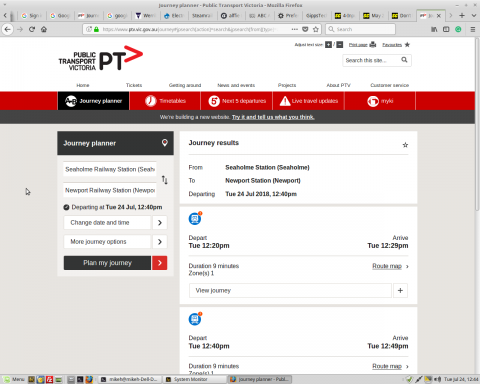Viewport: 480px width, 384px height.
Task: Increase text size with plus icon
Action: 328,45
